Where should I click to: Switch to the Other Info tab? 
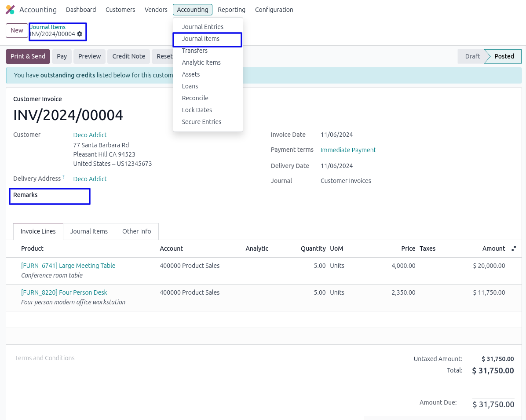pyautogui.click(x=136, y=231)
